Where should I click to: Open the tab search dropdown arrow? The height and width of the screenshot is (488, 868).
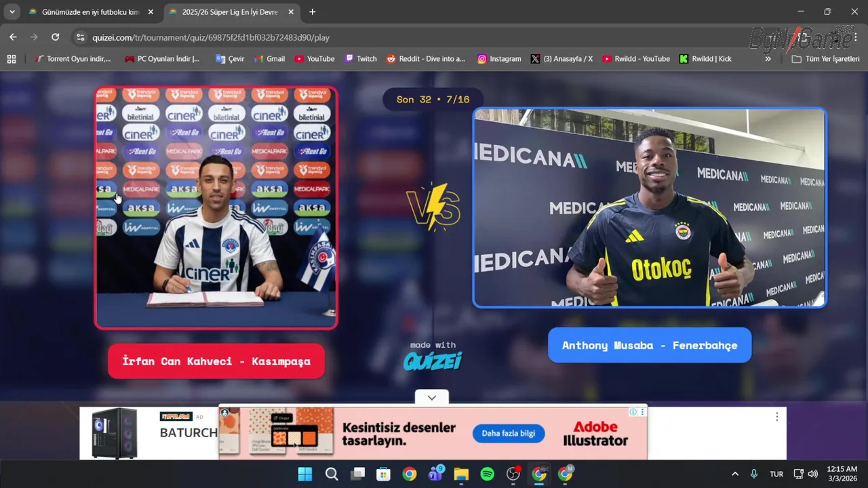click(x=12, y=12)
